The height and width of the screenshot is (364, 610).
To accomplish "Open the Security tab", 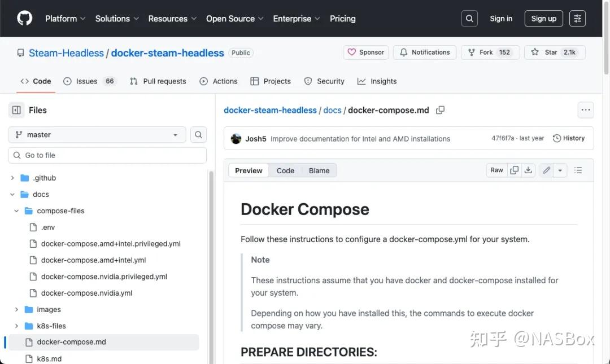I will [324, 81].
